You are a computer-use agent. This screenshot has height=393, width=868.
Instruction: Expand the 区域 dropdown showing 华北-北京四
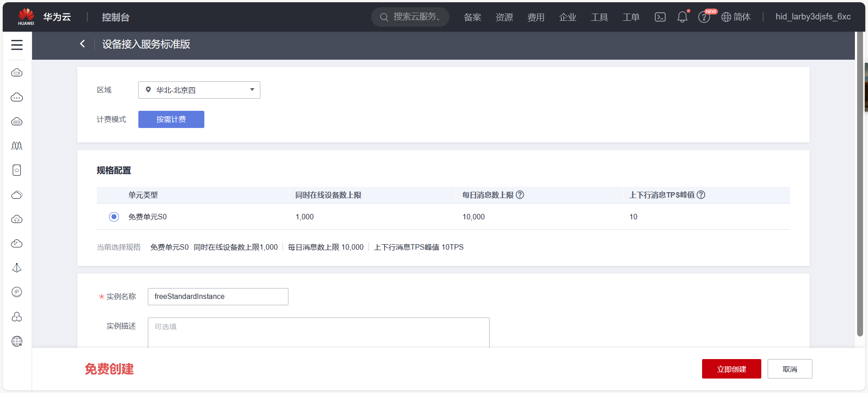(x=199, y=90)
